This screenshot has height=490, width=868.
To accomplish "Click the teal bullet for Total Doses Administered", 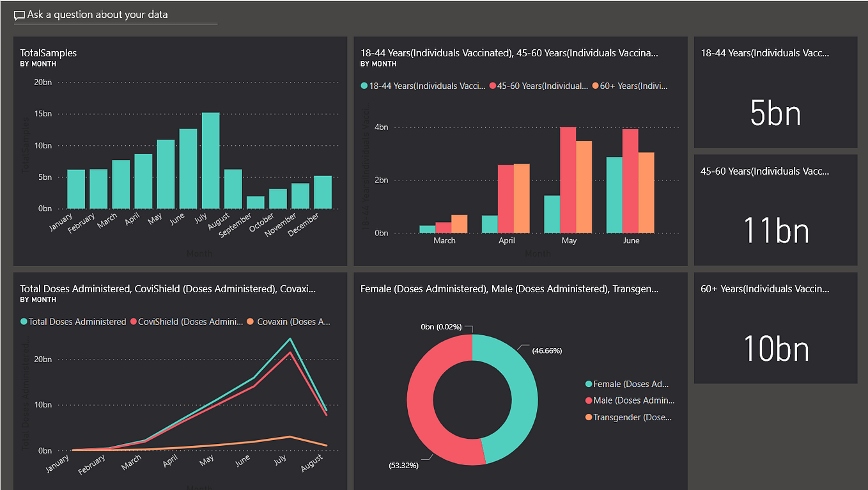I will coord(24,322).
